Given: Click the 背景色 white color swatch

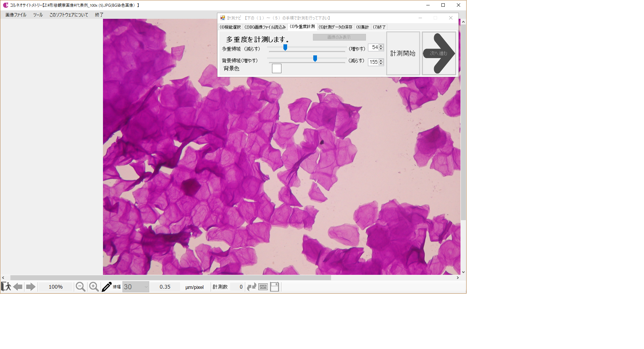Looking at the screenshot, I should coord(276,68).
